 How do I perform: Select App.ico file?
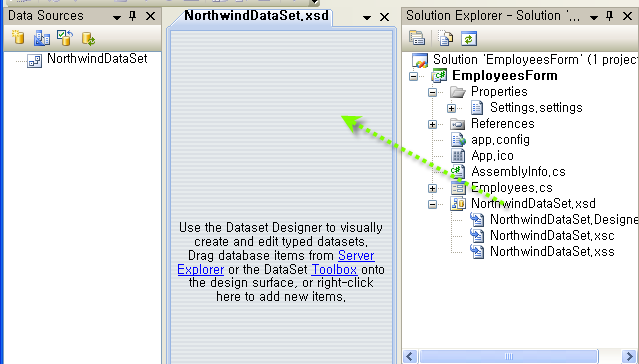tap(483, 156)
